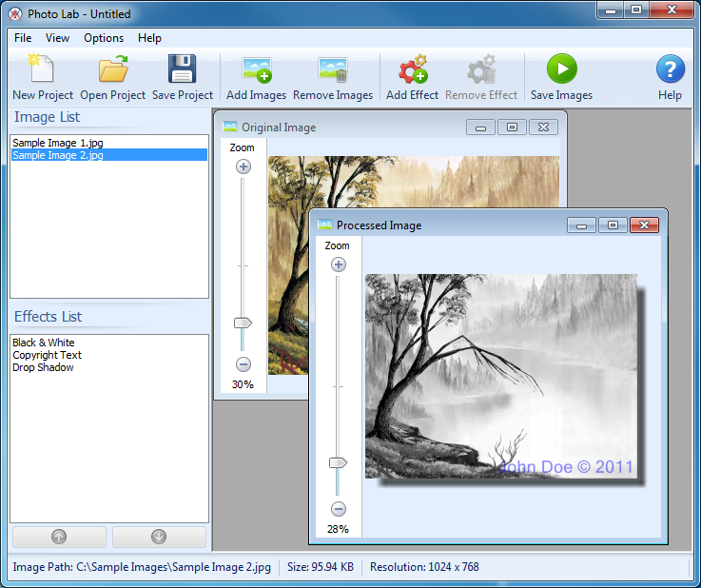This screenshot has height=588, width=701.
Task: Click the New Project toolbar icon
Action: [x=41, y=68]
